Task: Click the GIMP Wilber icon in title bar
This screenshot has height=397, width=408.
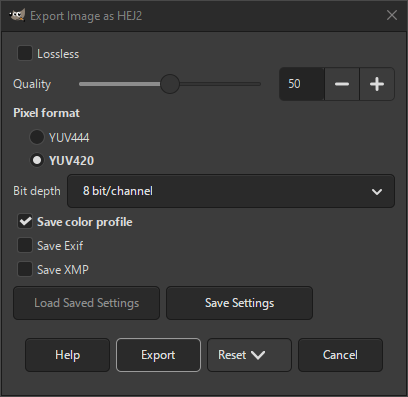Action: coord(17,15)
